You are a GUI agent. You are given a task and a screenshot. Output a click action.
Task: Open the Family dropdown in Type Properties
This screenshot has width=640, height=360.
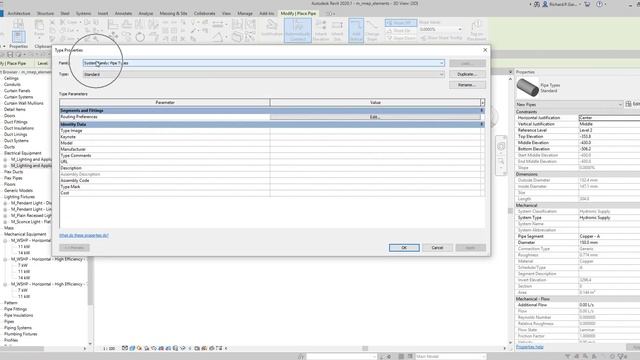click(264, 63)
